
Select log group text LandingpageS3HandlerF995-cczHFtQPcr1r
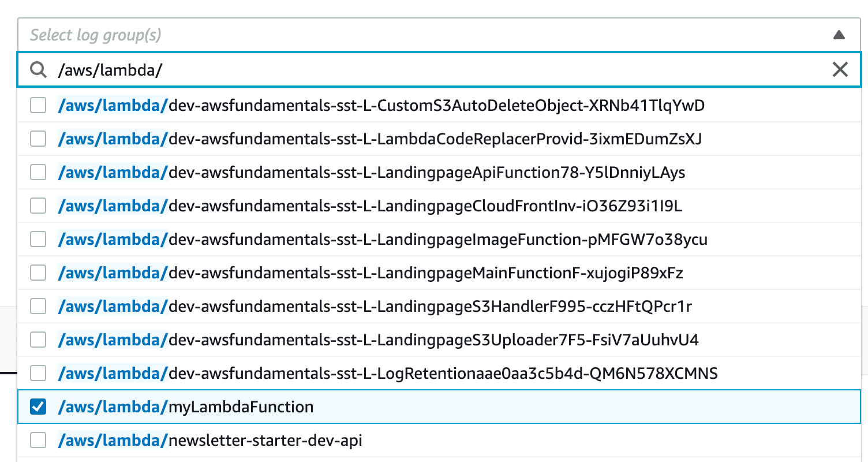click(x=375, y=307)
